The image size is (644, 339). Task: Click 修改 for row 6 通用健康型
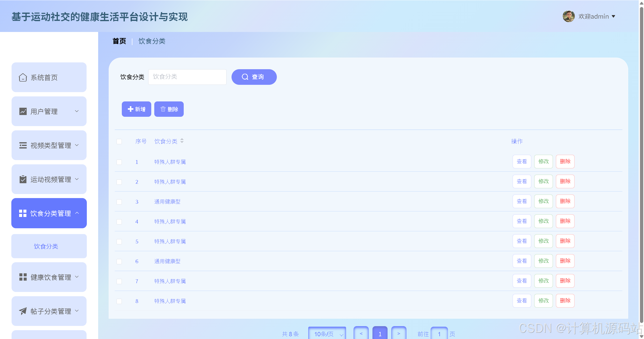tap(544, 261)
